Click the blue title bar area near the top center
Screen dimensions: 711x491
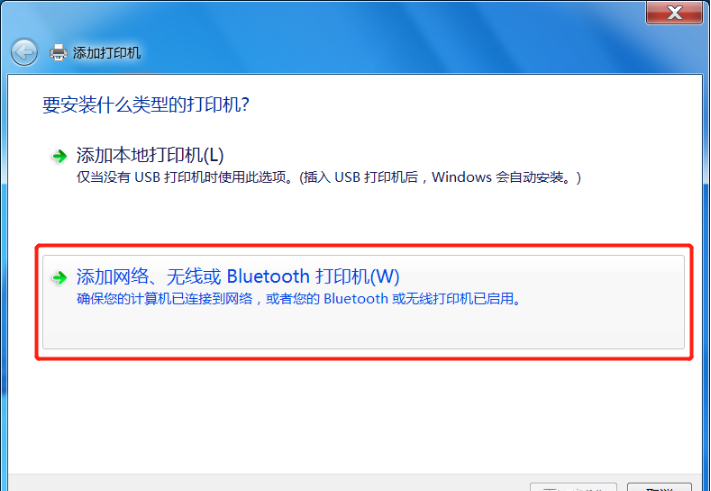point(363,27)
